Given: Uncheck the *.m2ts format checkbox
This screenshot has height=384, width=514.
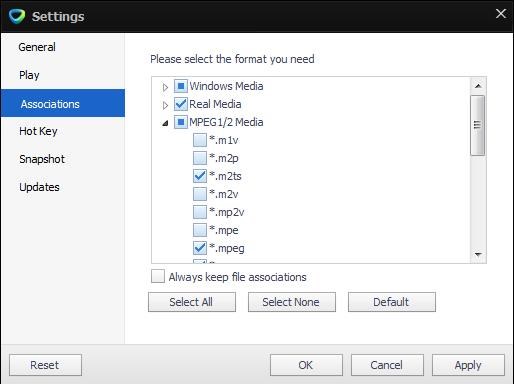Looking at the screenshot, I should tap(200, 176).
